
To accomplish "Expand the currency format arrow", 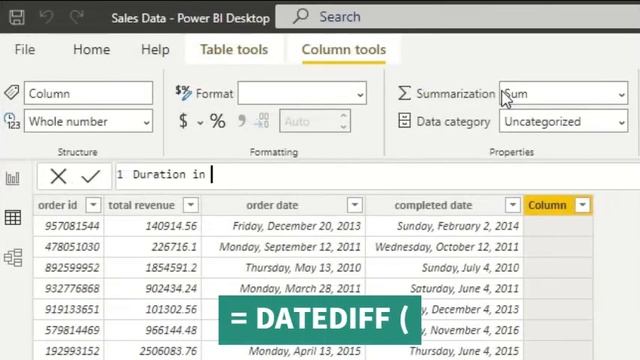I will click(x=200, y=122).
